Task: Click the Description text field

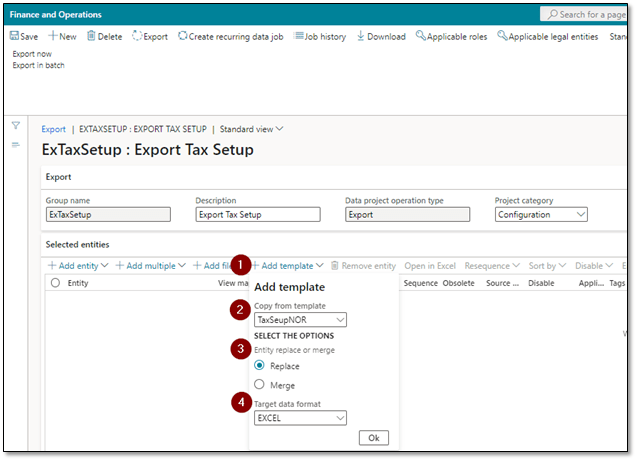Action: pos(257,214)
